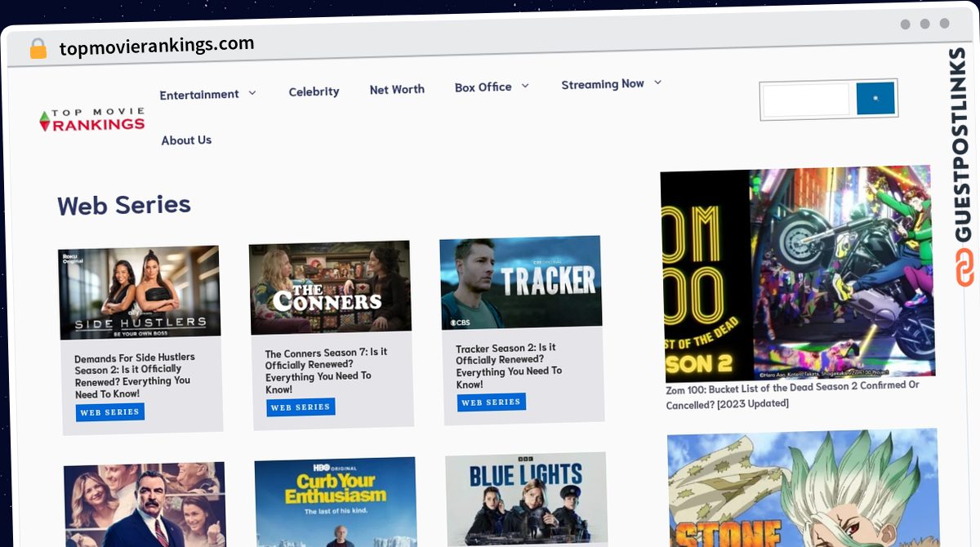Click the Top Movie Rankings logo
Image resolution: width=980 pixels, height=547 pixels.
point(92,120)
